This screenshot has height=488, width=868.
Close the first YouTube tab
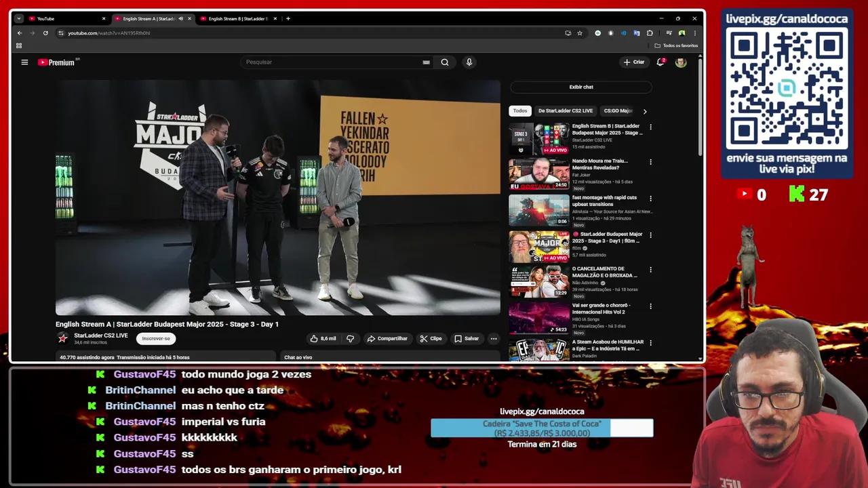click(104, 18)
